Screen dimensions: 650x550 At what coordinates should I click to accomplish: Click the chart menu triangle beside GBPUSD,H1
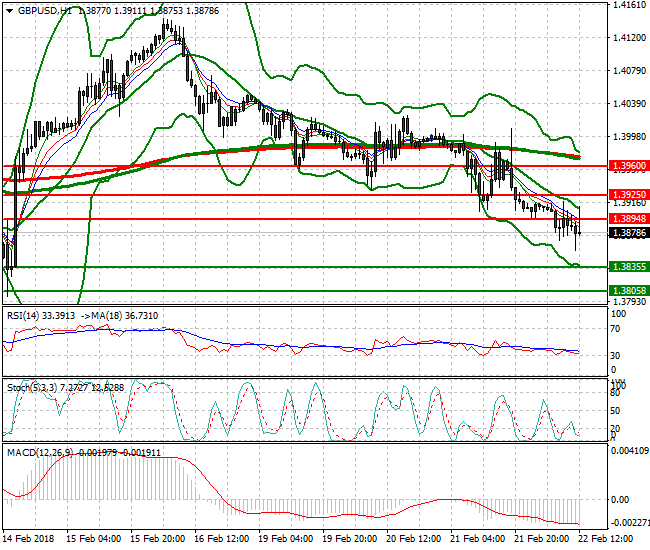click(x=9, y=11)
